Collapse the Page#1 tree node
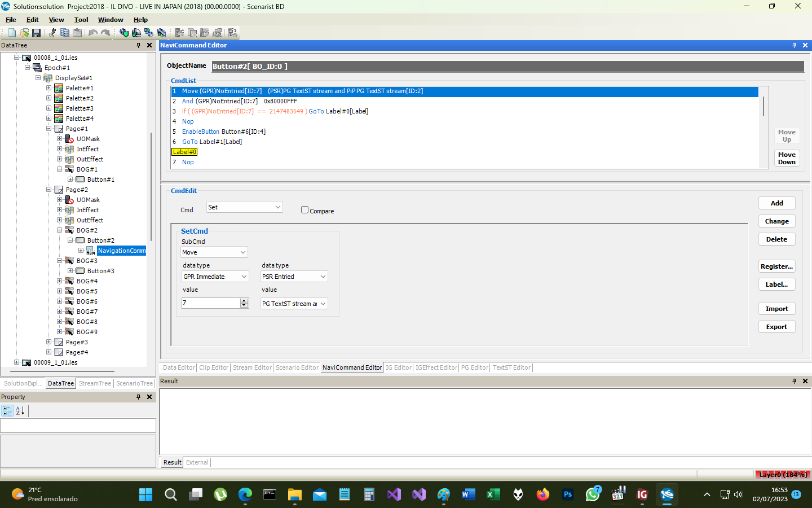The image size is (812, 508). (x=48, y=129)
